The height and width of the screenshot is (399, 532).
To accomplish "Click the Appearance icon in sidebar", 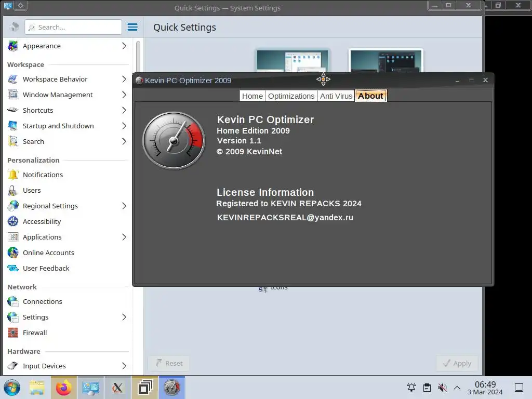I will pyautogui.click(x=13, y=46).
